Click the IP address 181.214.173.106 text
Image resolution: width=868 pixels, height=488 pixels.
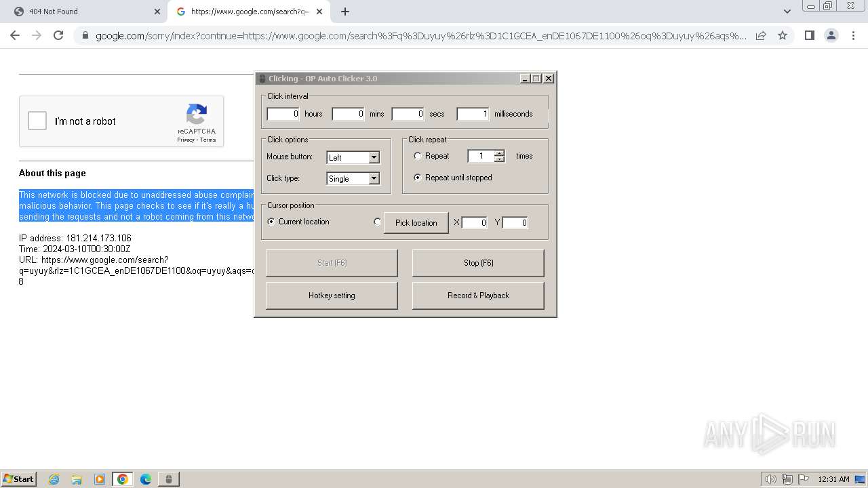point(75,238)
